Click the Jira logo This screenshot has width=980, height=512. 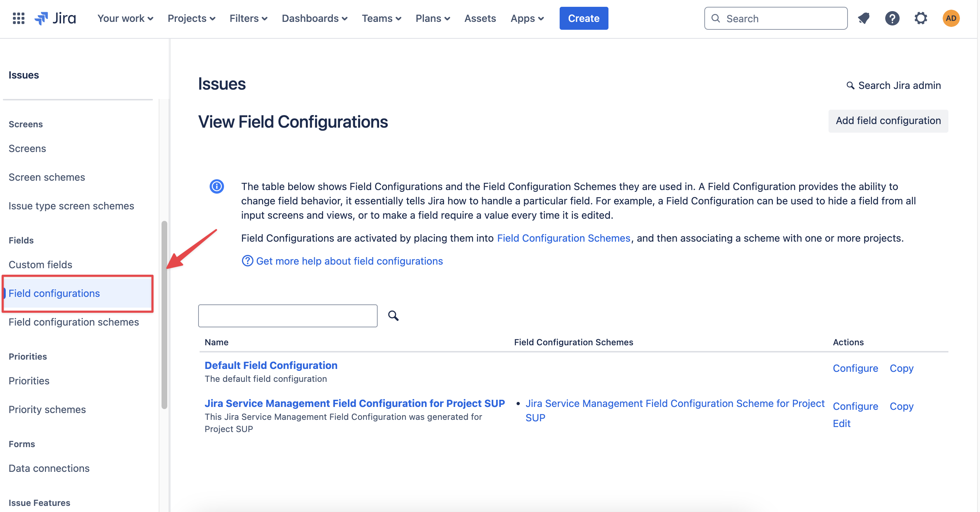tap(56, 18)
